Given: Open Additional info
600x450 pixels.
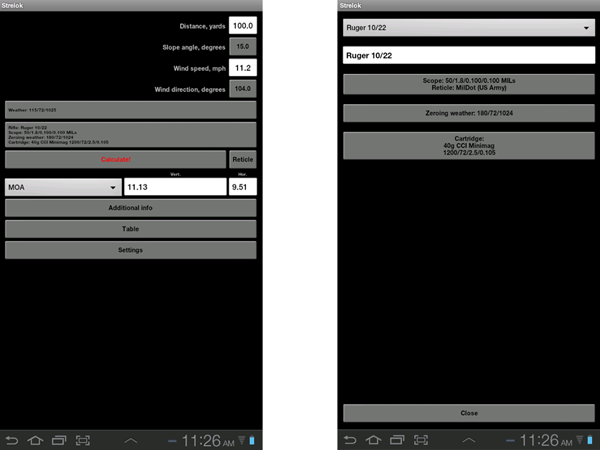Looking at the screenshot, I should coord(130,208).
